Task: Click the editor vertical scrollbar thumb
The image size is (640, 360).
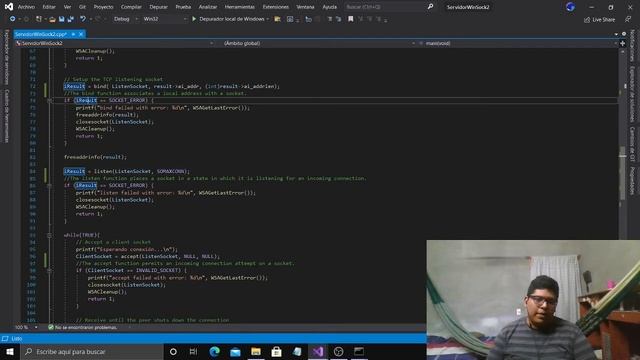Action: pyautogui.click(x=623, y=173)
